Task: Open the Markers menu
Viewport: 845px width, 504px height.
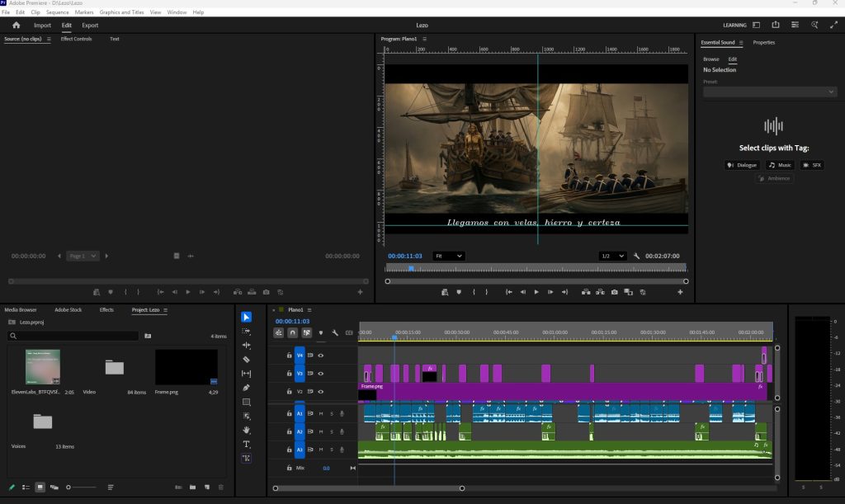Action: pos(83,12)
